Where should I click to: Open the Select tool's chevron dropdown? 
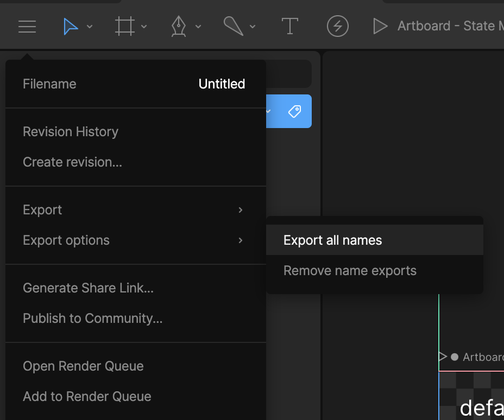pyautogui.click(x=90, y=26)
